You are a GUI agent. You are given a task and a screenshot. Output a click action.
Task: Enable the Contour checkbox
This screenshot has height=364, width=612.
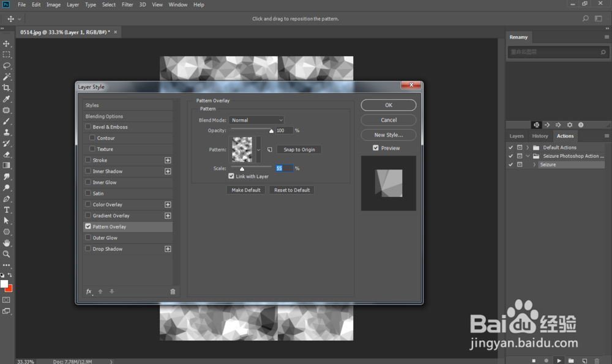[92, 137]
